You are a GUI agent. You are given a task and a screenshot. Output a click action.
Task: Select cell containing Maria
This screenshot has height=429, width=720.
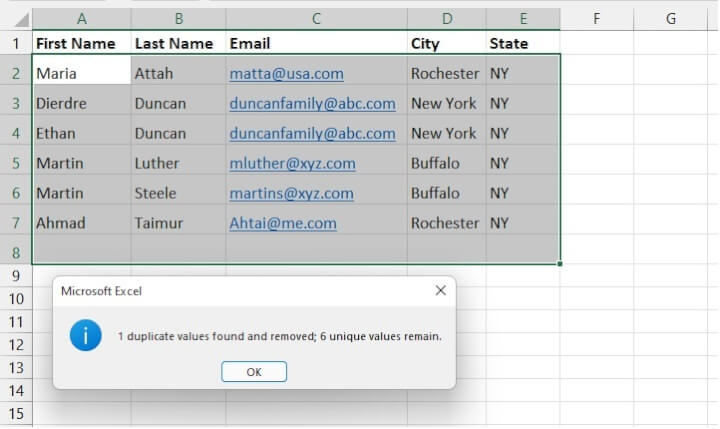[80, 73]
